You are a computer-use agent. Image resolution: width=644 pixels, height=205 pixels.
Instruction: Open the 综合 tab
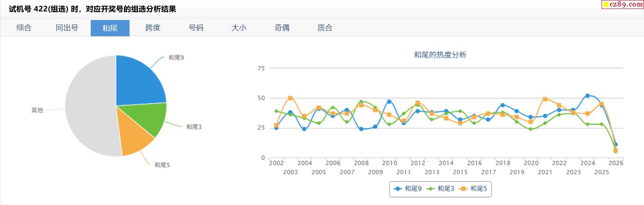point(24,28)
